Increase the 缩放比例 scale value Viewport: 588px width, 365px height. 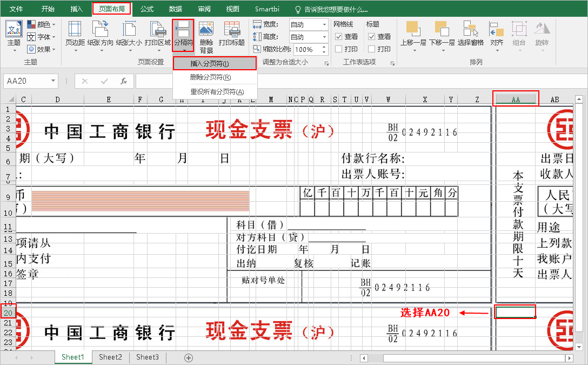click(x=324, y=47)
